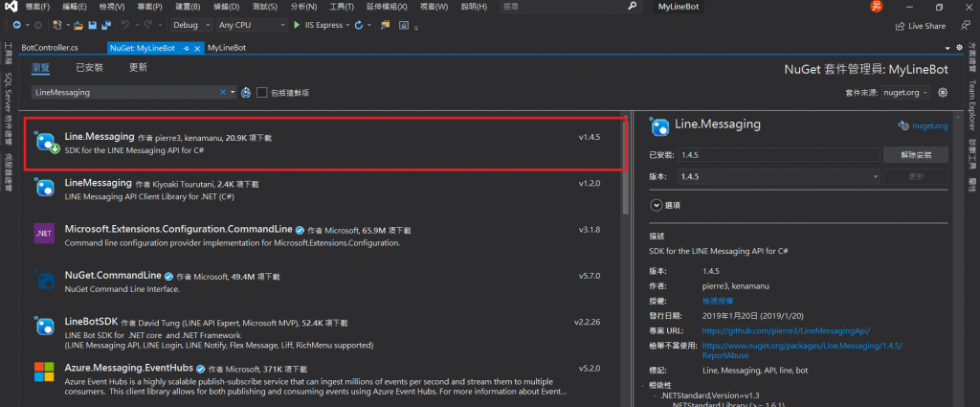The height and width of the screenshot is (407, 980).
Task: Open the ReportAbuse nuget.org link
Action: (802, 350)
